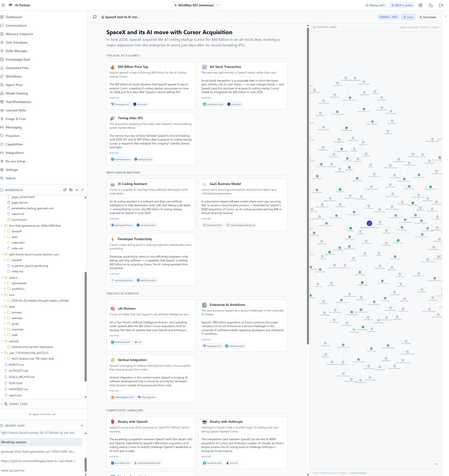Click Fit button in concept graph
Image resolution: width=449 pixels, height=476 pixels.
tap(436, 464)
